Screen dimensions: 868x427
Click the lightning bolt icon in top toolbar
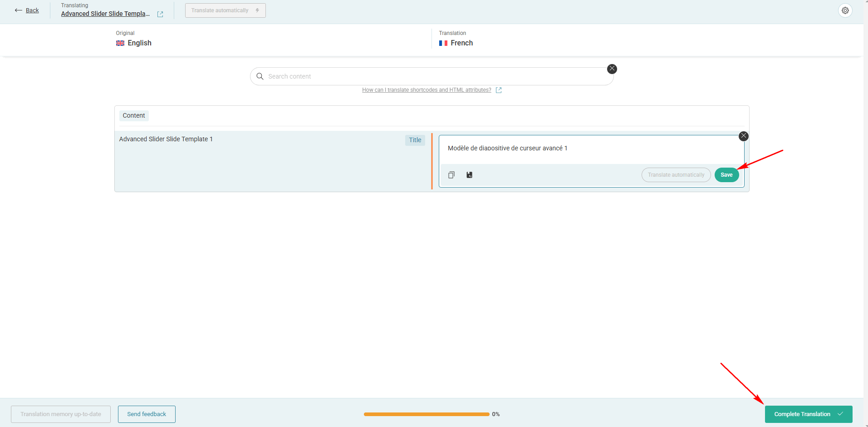257,10
